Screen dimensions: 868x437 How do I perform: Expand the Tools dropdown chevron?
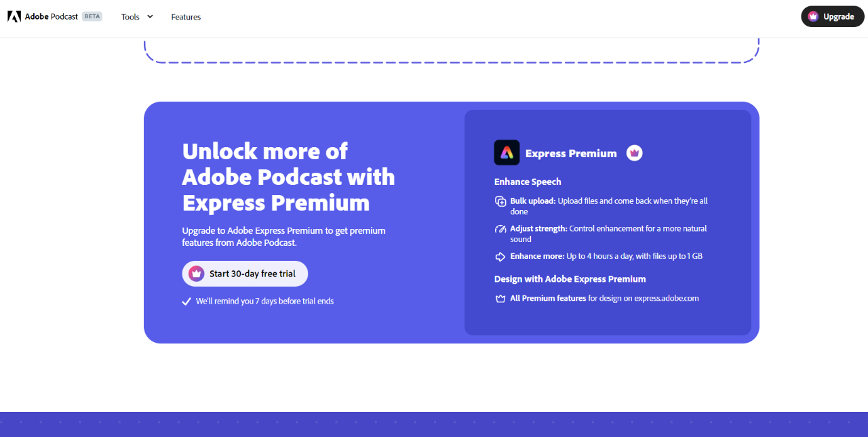click(150, 16)
